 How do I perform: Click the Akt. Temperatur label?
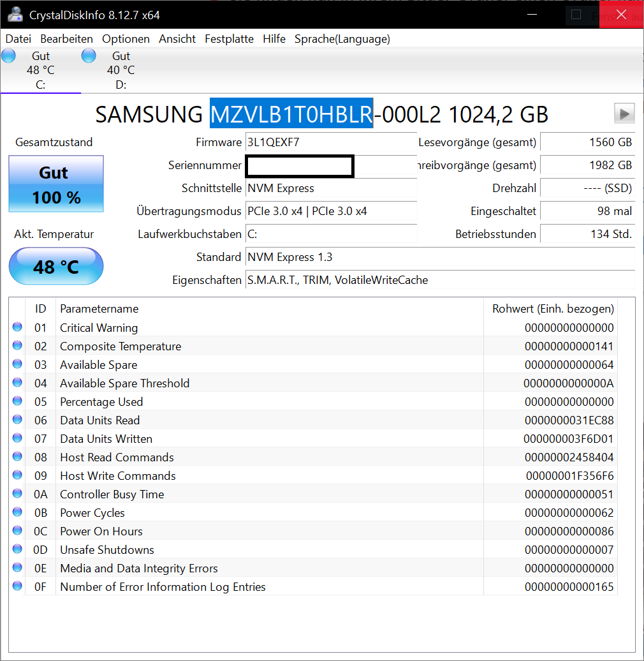tap(54, 234)
